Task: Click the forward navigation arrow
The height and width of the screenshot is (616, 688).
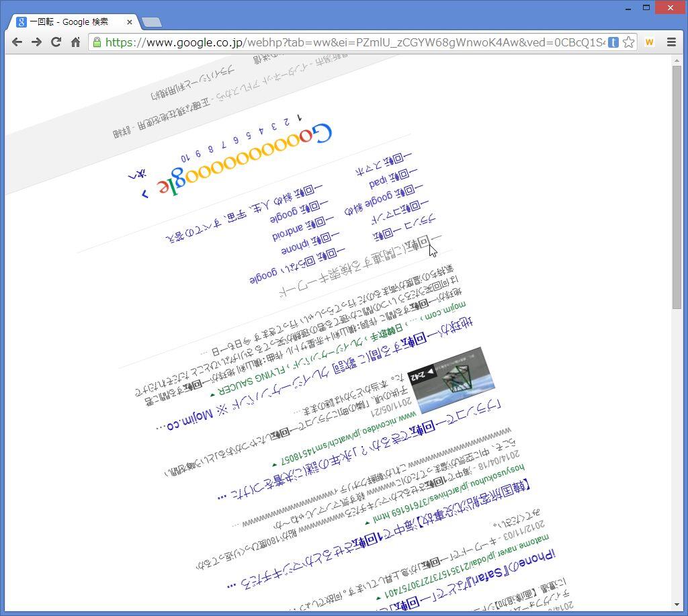Action: 36,42
